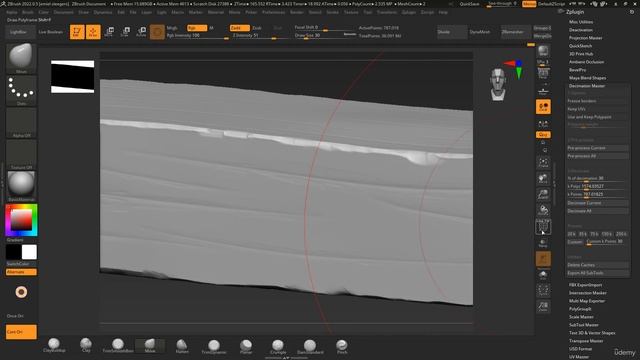Open the Preferences menu
The image size is (640, 360).
tap(273, 12)
